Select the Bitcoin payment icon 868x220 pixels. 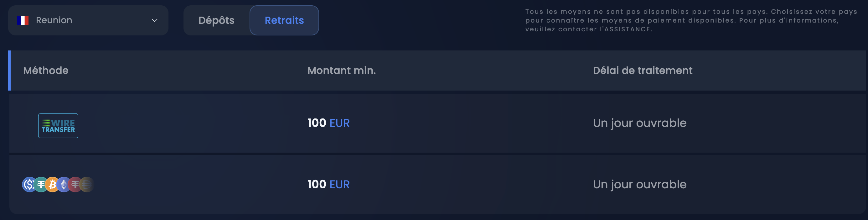pyautogui.click(x=53, y=184)
